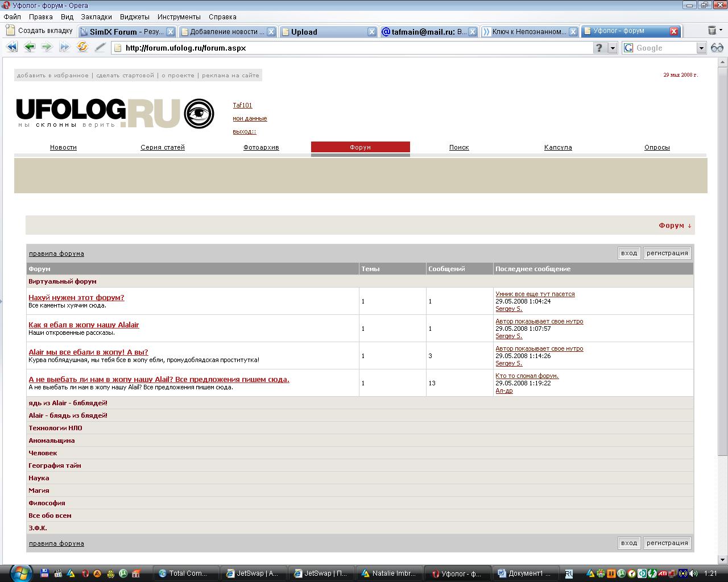Expand the address bar dropdown arrow
This screenshot has height=582, width=728.
point(613,48)
